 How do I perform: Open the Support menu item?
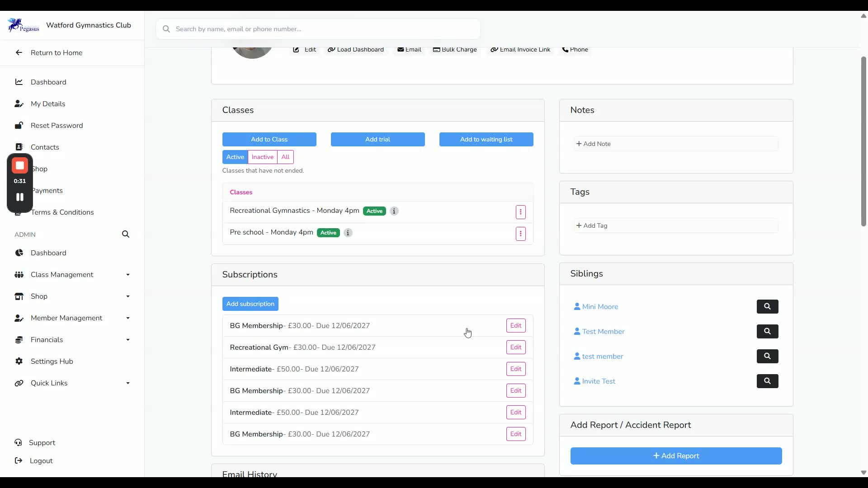click(x=42, y=443)
